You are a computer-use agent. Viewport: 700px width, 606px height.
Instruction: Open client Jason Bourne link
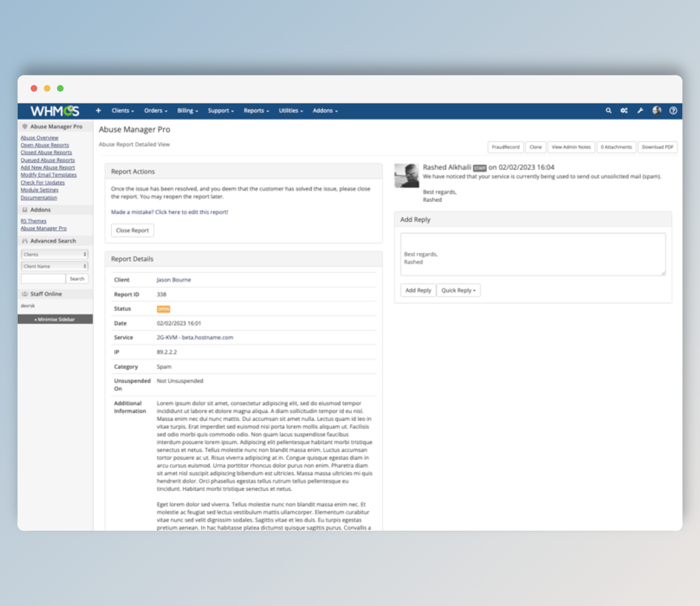point(174,280)
